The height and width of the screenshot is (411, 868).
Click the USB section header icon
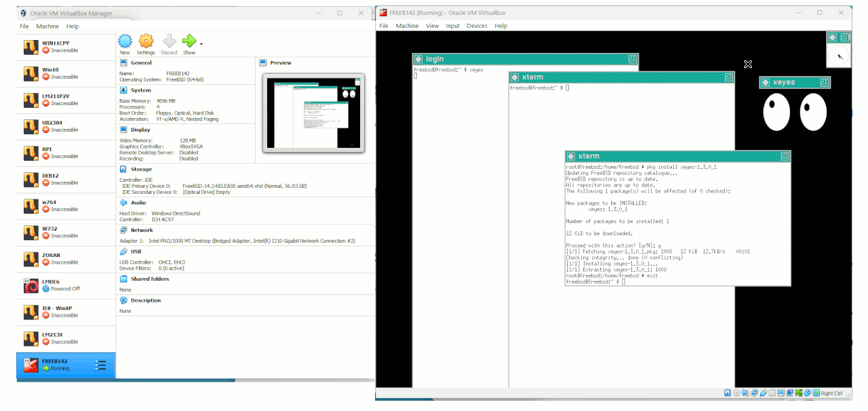pos(123,251)
